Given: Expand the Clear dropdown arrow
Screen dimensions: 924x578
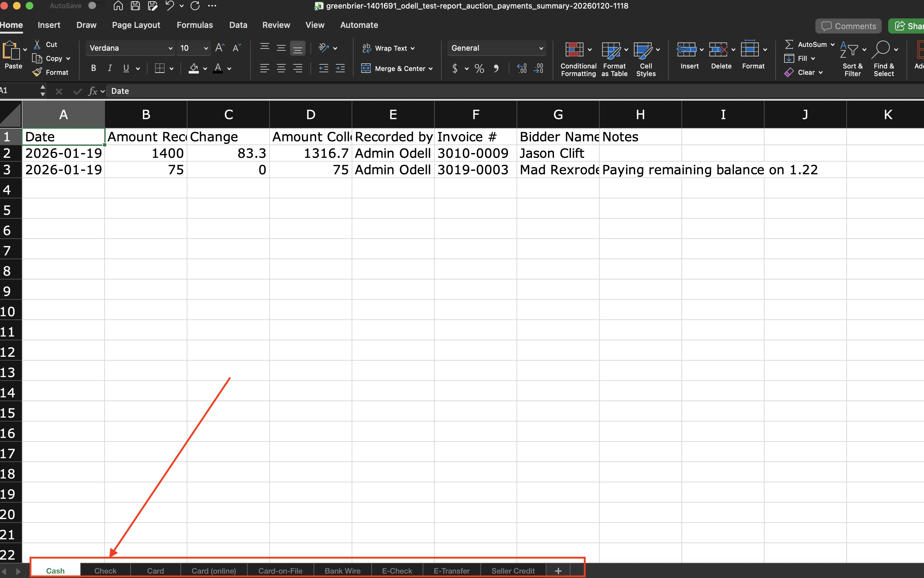Looking at the screenshot, I should tap(821, 72).
